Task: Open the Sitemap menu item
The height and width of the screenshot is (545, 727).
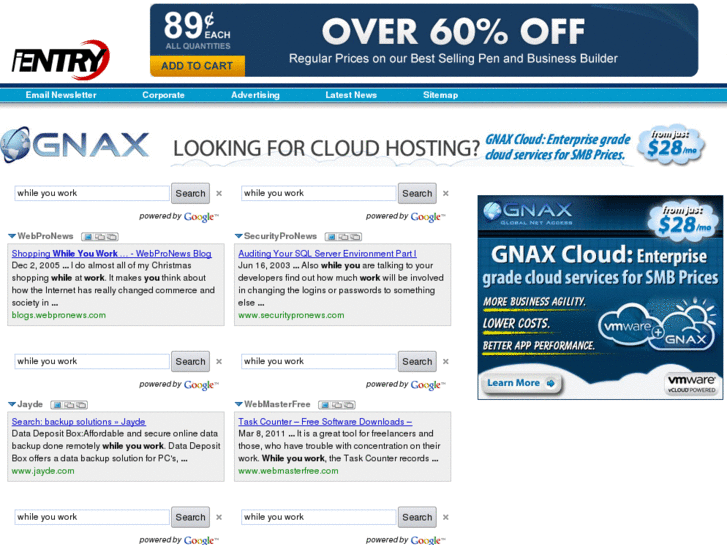Action: 440,95
